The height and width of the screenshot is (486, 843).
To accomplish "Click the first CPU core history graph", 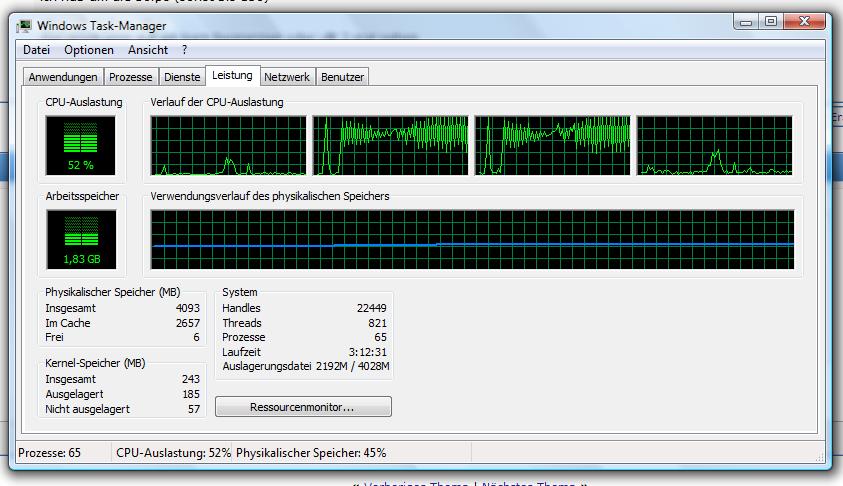I will click(x=228, y=145).
